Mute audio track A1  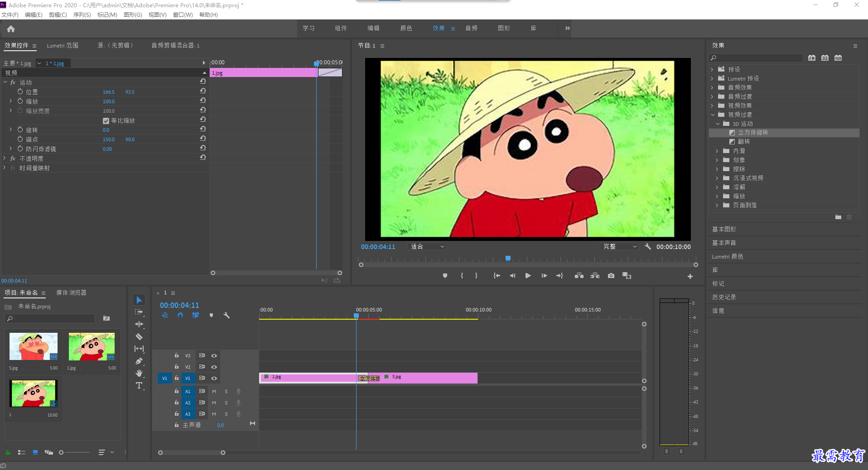click(214, 391)
